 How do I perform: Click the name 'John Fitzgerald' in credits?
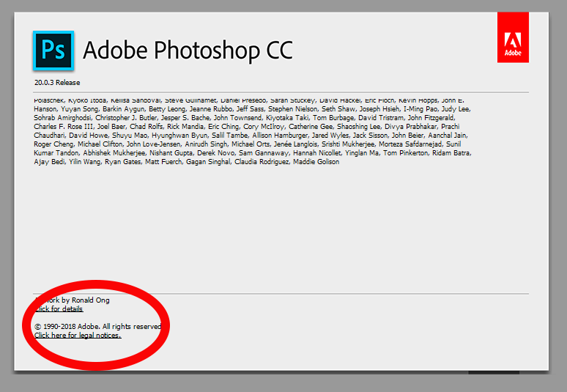(431, 118)
